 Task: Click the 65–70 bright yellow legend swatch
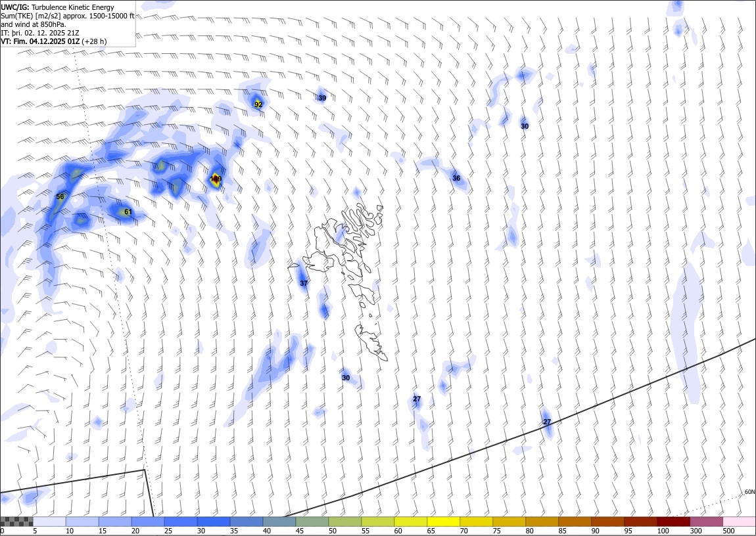[444, 522]
